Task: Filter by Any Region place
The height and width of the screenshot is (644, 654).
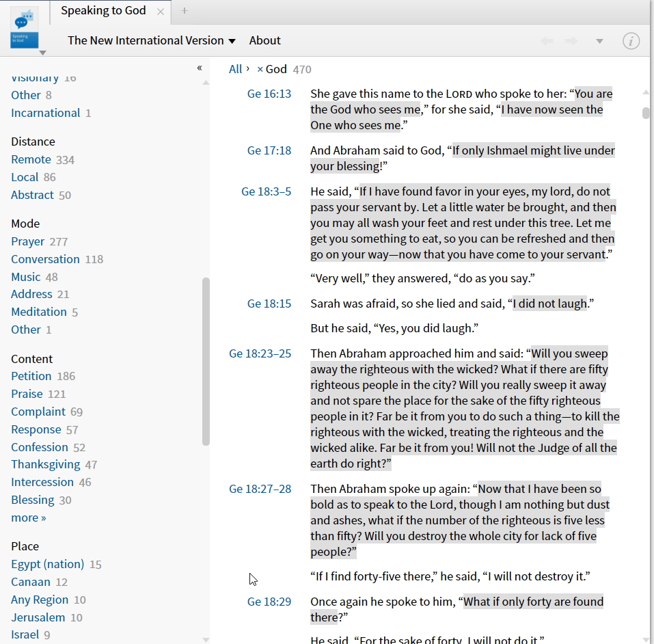Action: click(x=40, y=600)
